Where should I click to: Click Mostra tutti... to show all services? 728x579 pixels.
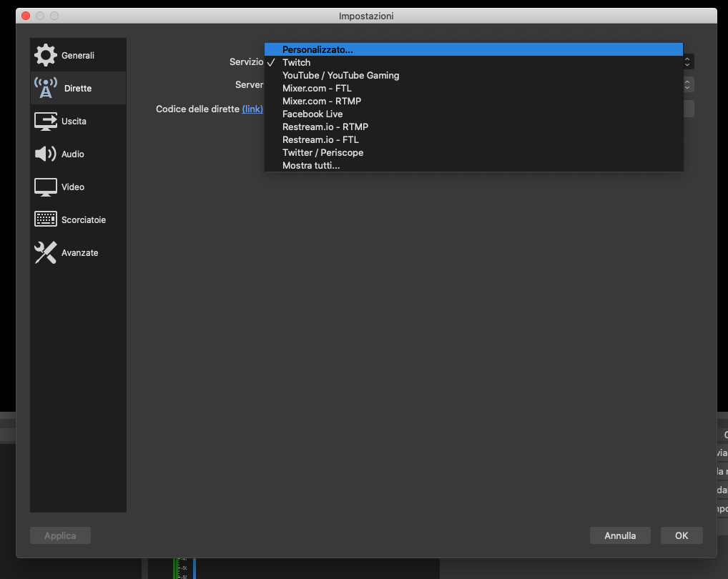(x=473, y=165)
